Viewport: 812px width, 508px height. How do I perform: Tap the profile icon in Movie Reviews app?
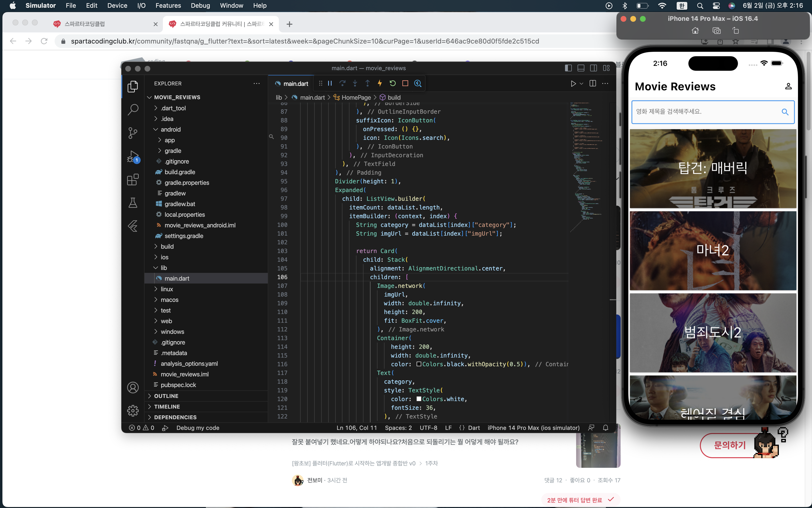click(789, 86)
